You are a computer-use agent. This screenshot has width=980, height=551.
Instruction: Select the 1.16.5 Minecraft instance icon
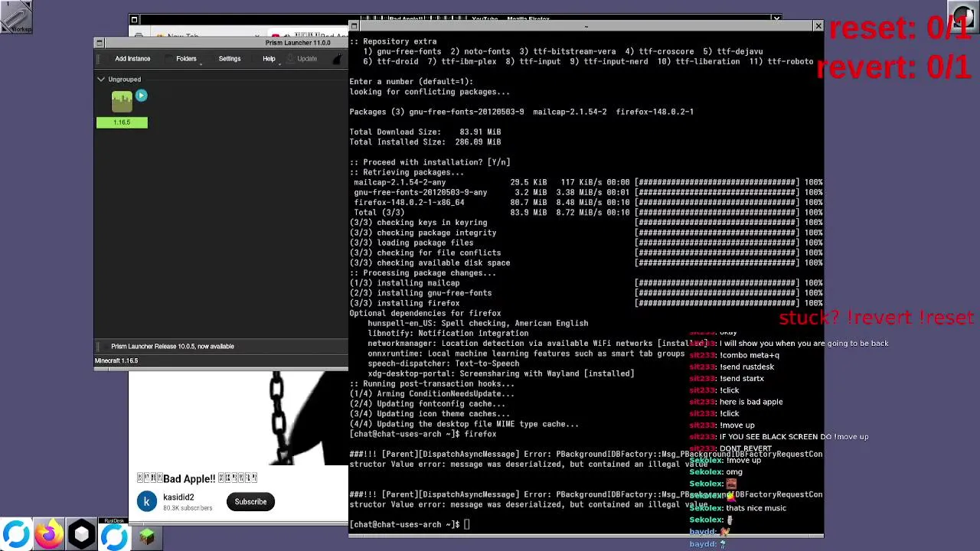pos(122,101)
